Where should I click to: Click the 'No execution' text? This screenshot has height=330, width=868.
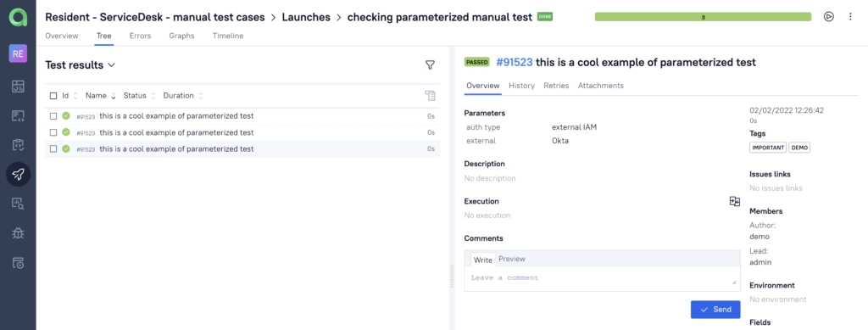point(487,215)
